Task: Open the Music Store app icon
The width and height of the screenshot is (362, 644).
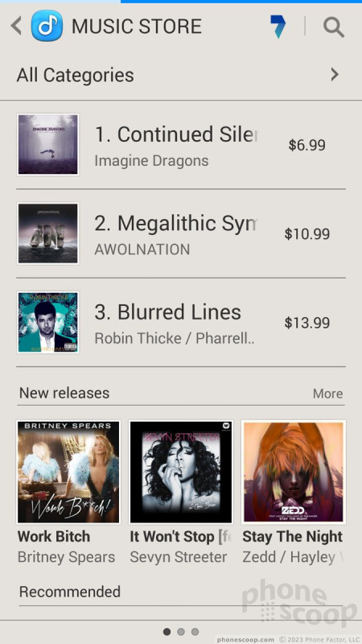Action: 47,26
